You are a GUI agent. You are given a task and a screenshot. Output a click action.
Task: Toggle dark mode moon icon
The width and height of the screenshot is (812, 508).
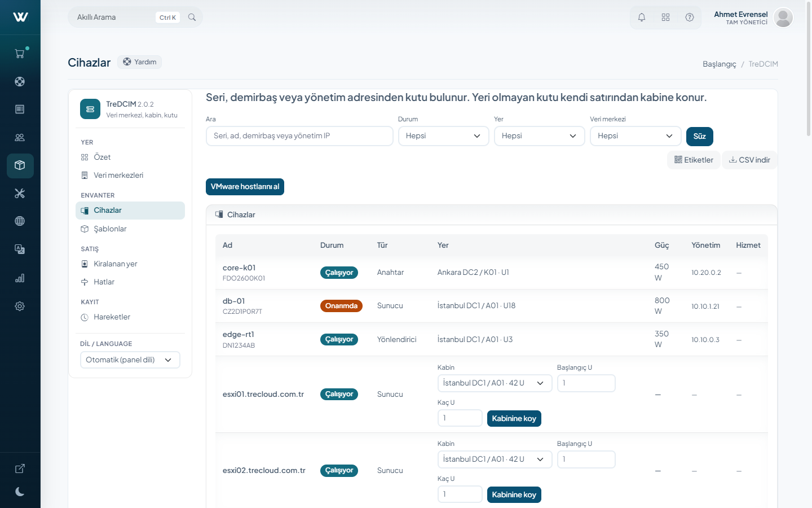tap(20, 492)
